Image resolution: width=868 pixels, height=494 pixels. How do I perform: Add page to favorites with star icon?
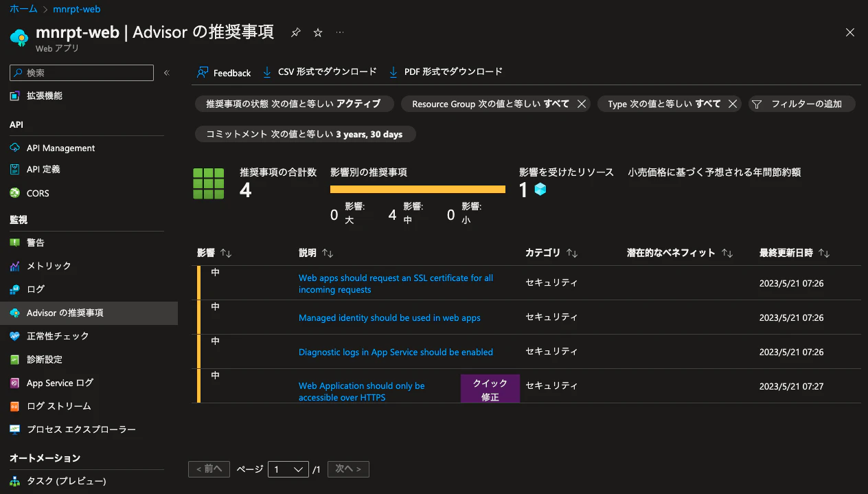tap(318, 32)
